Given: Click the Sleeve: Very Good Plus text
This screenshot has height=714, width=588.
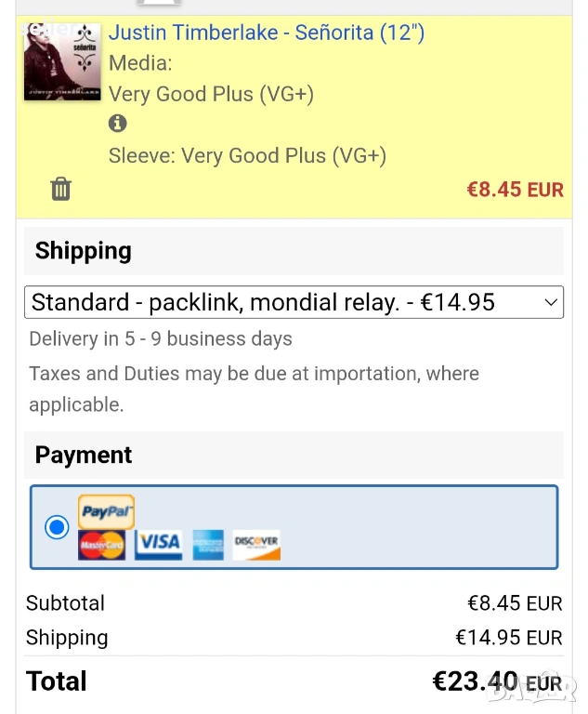Looking at the screenshot, I should click(247, 156).
